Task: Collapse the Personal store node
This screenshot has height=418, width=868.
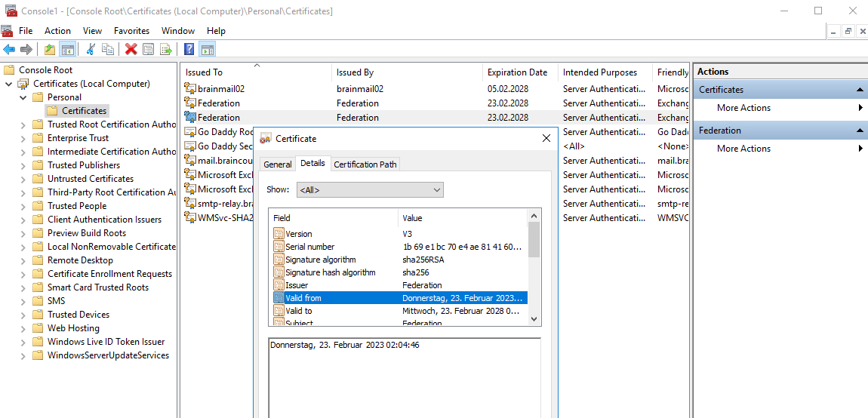Action: pyautogui.click(x=23, y=97)
